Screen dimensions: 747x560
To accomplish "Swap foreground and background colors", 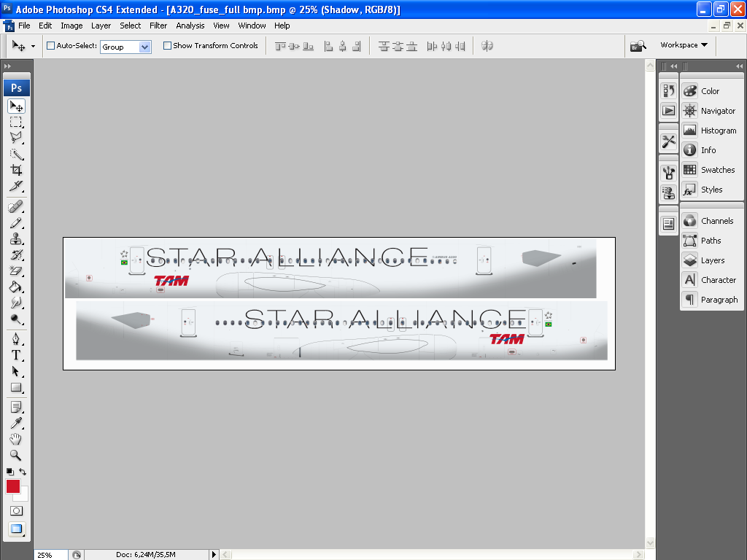I will coord(23,472).
